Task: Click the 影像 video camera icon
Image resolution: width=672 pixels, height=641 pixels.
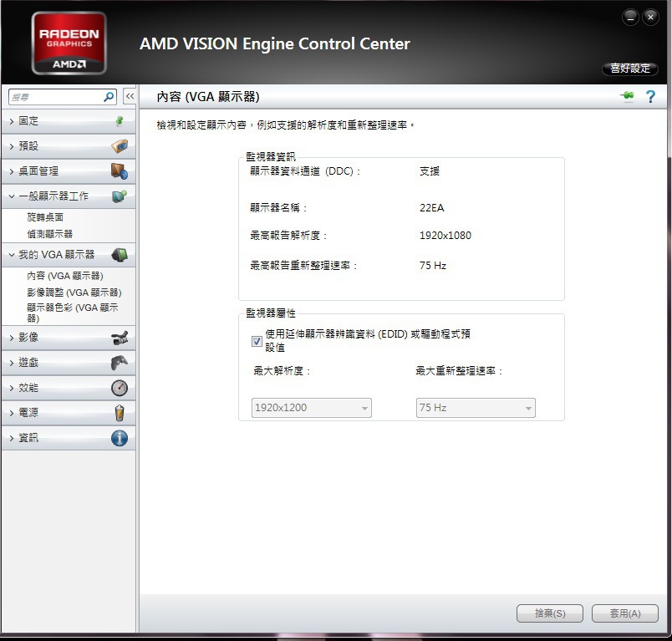Action: pyautogui.click(x=120, y=338)
